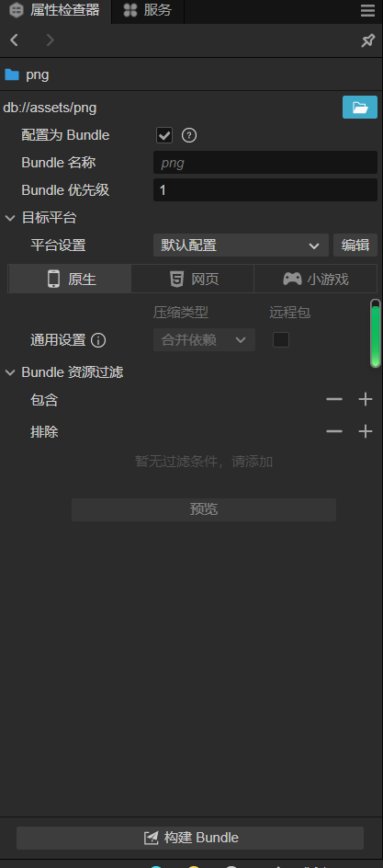Click the green vertical scrollbar
Image resolution: width=383 pixels, height=868 pixels.
click(x=376, y=333)
